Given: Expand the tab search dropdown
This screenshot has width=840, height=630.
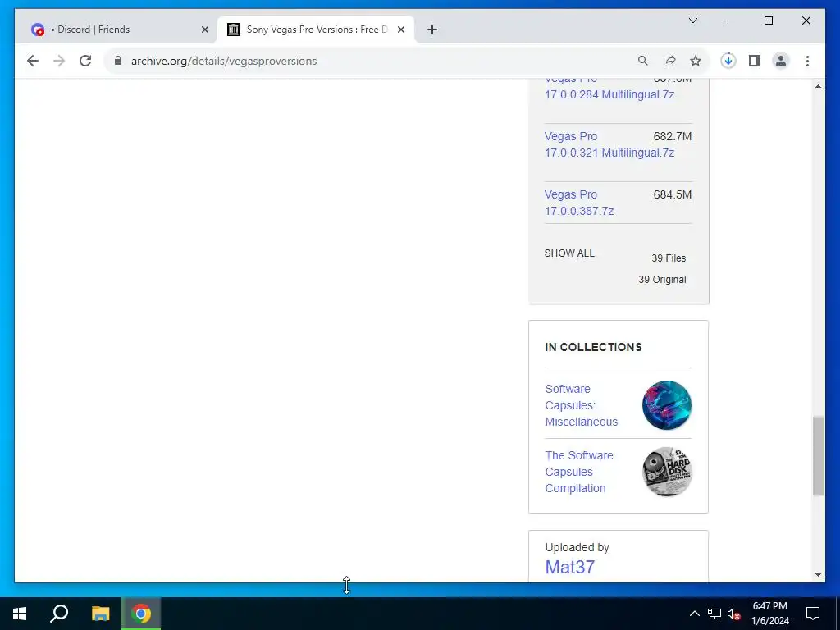Looking at the screenshot, I should pos(692,21).
